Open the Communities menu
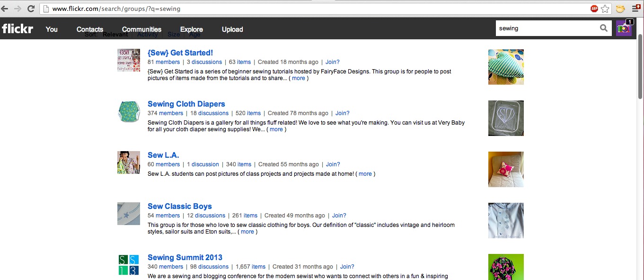 (x=142, y=29)
